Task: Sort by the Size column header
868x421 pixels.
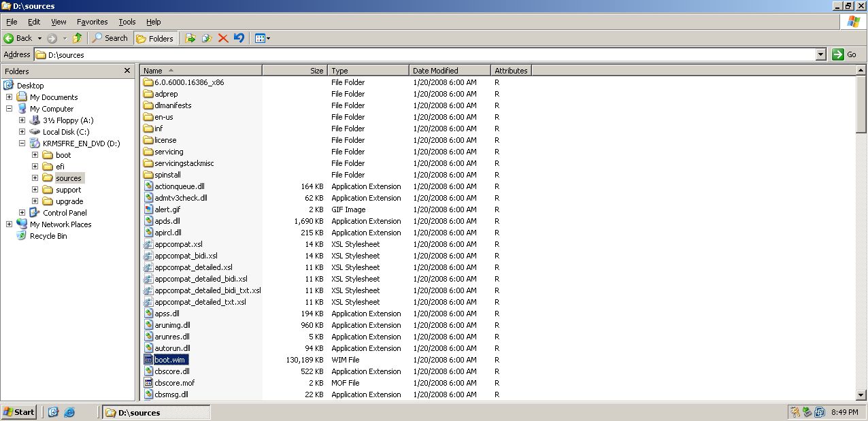Action: (295, 70)
